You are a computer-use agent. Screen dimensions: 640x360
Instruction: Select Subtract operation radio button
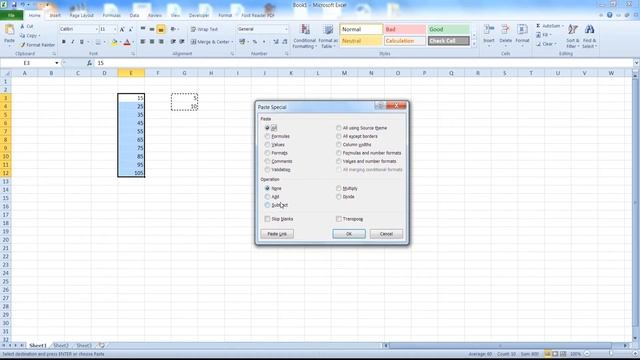(267, 205)
